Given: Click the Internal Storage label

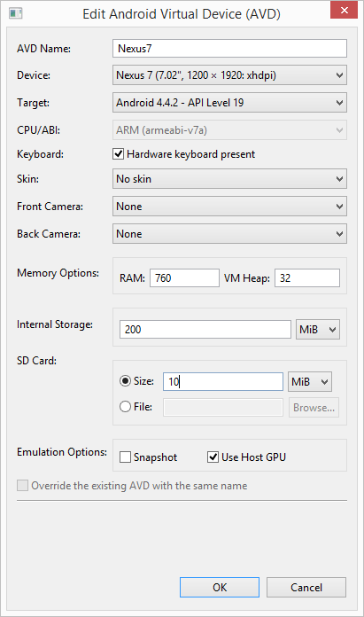Looking at the screenshot, I should pyautogui.click(x=55, y=324).
